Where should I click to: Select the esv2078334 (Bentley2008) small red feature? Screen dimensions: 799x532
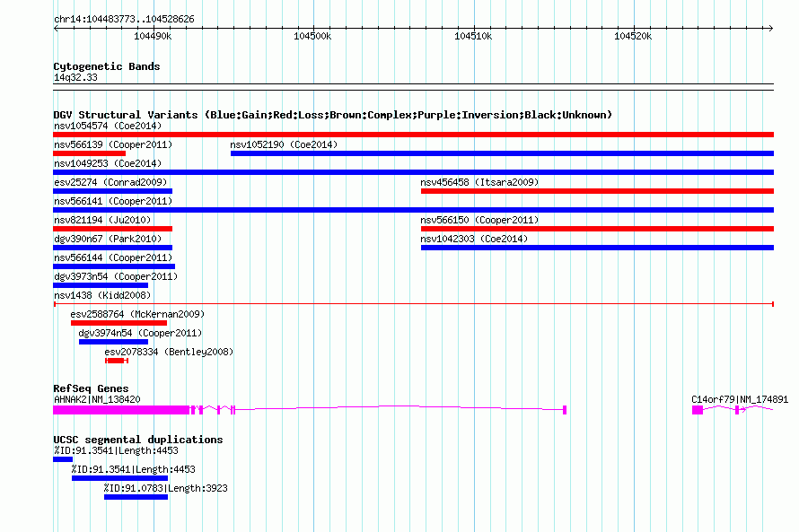pyautogui.click(x=117, y=361)
